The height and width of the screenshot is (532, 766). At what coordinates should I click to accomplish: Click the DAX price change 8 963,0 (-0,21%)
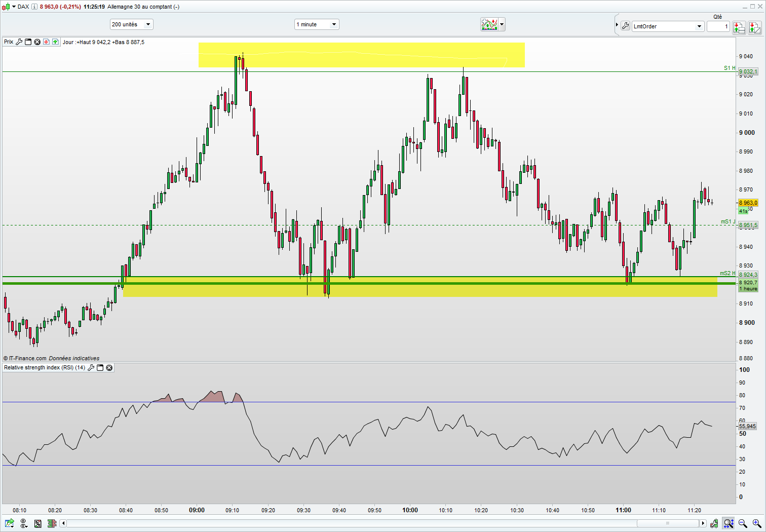pyautogui.click(x=60, y=7)
